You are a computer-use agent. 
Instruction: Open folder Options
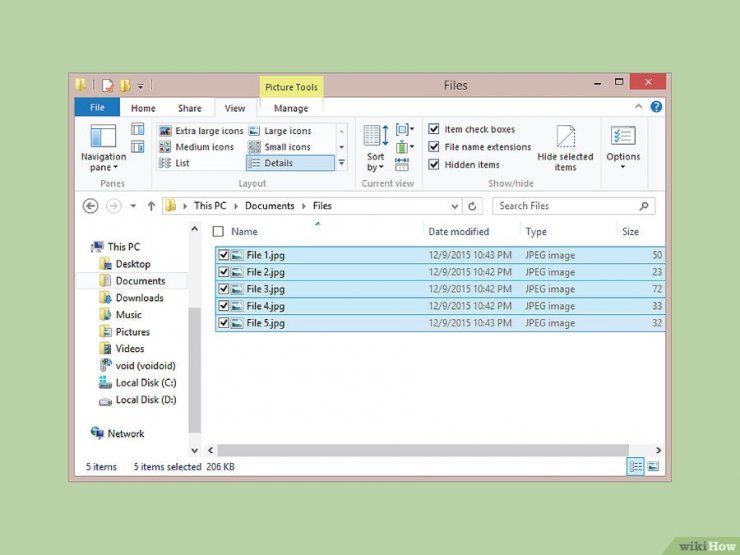623,147
